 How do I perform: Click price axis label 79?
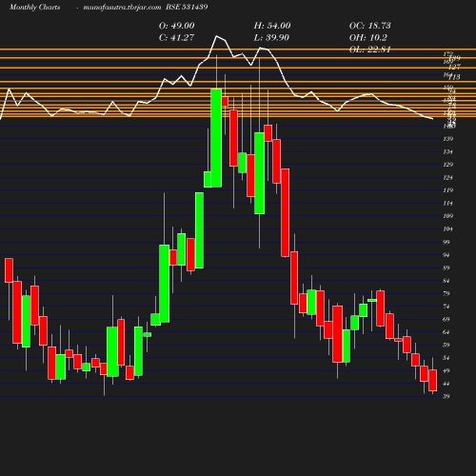(446, 293)
